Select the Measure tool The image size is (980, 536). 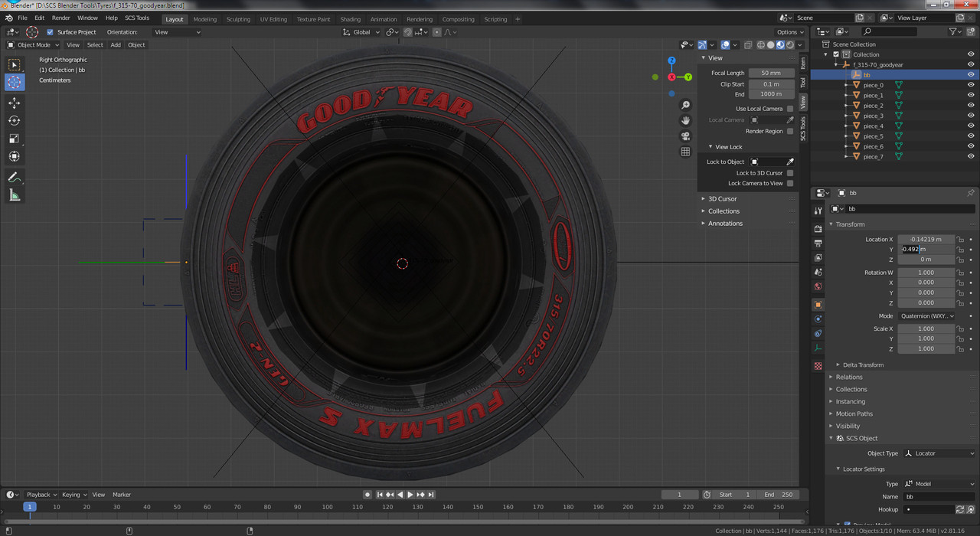[15, 195]
